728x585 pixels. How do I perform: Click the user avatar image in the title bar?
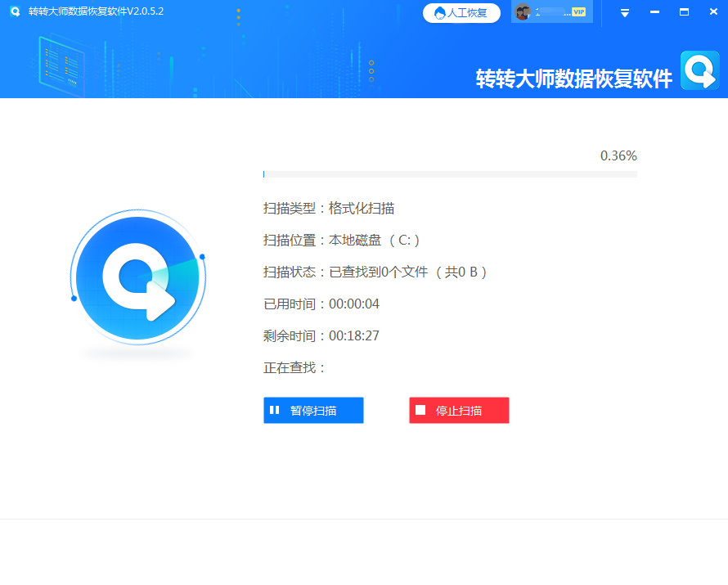pyautogui.click(x=522, y=11)
